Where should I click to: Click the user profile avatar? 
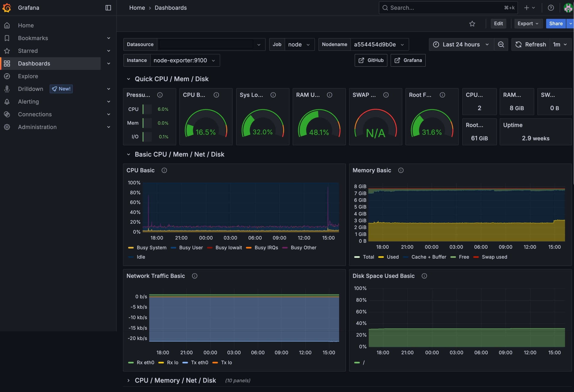coord(568,8)
